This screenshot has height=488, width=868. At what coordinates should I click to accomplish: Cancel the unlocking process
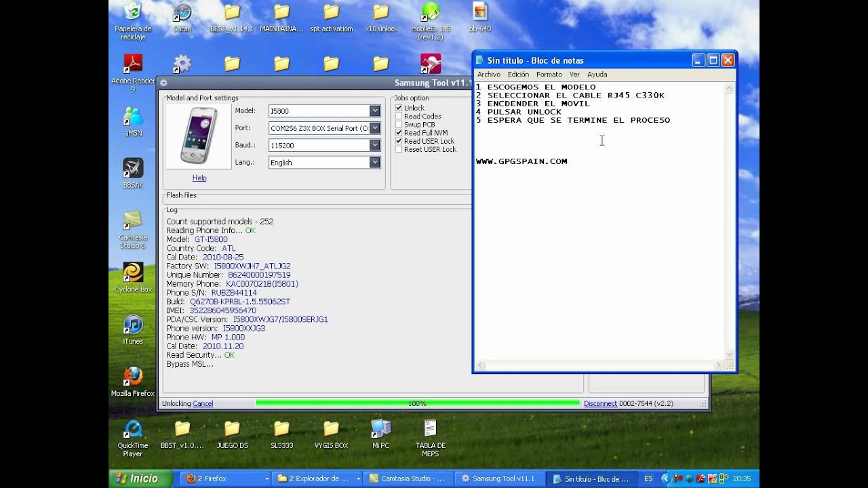203,403
